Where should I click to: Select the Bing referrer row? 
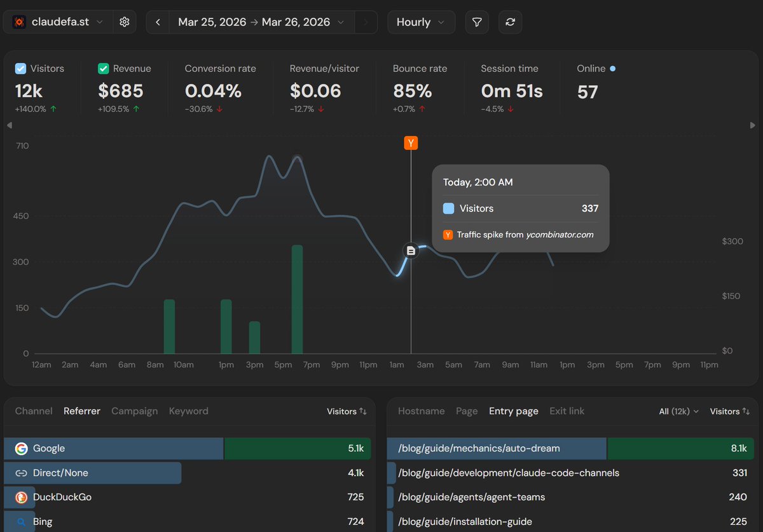[188, 522]
